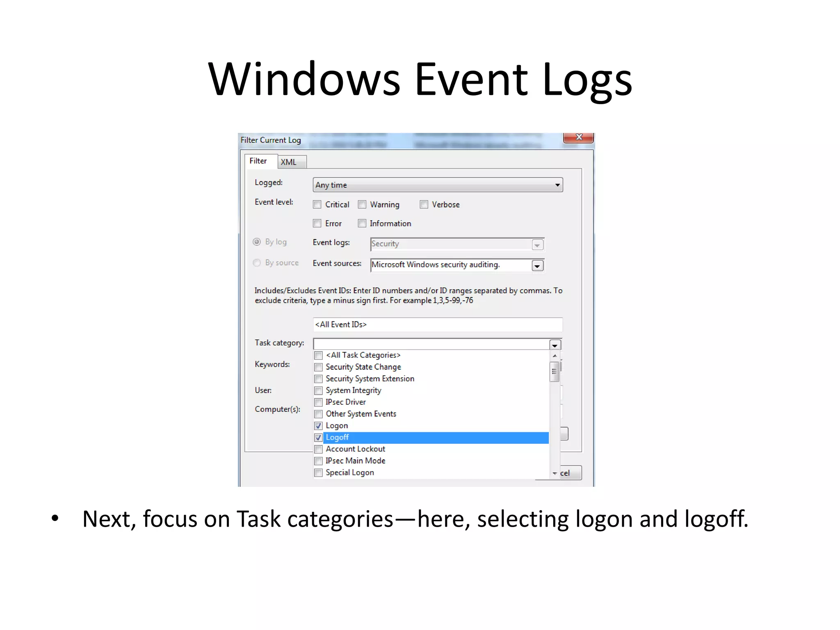Viewport: 840px width, 630px height.
Task: Enable the Special Logon category
Action: tap(318, 473)
